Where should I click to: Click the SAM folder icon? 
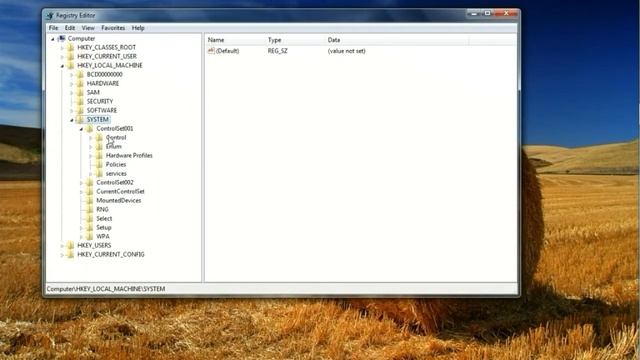(80, 92)
